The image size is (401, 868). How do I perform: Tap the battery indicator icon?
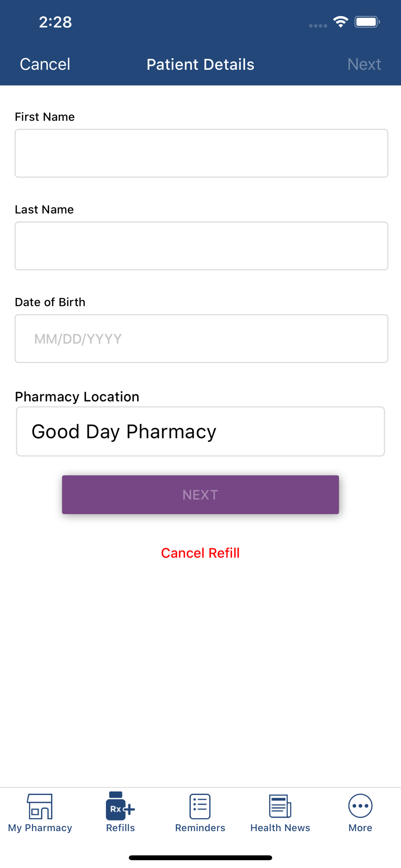(x=367, y=22)
